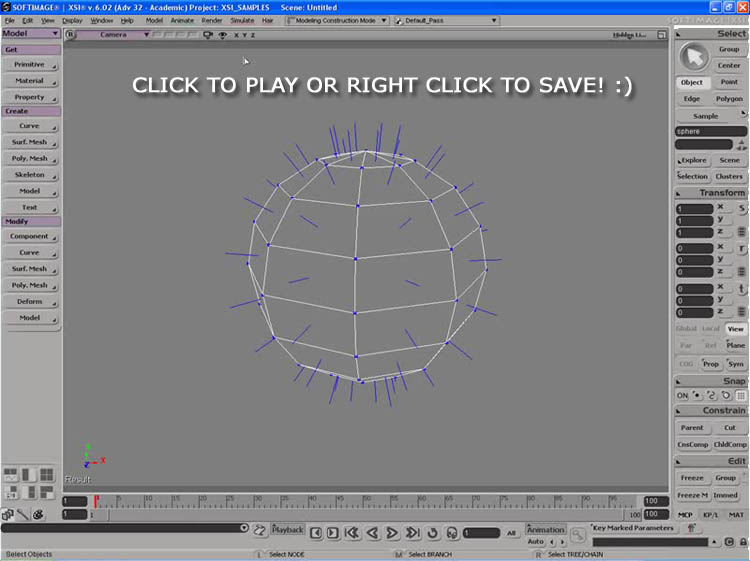Toggle Snap ON button
Screen dimensions: 750x561
(x=683, y=395)
